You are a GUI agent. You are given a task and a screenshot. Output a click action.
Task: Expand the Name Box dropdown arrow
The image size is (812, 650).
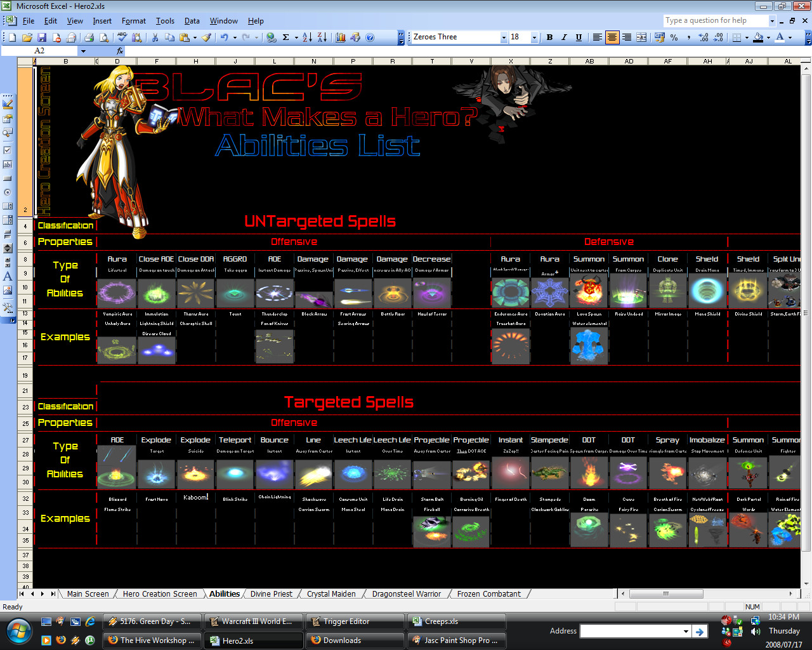point(82,51)
